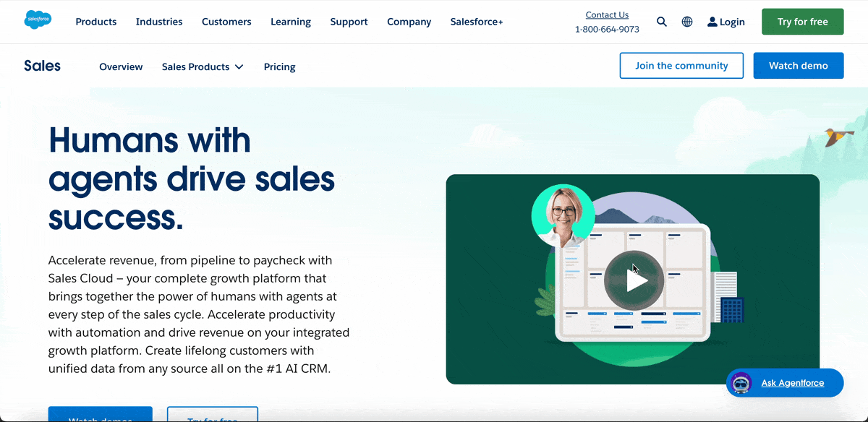Open the Company menu
Viewport: 868px width, 422px height.
[409, 22]
